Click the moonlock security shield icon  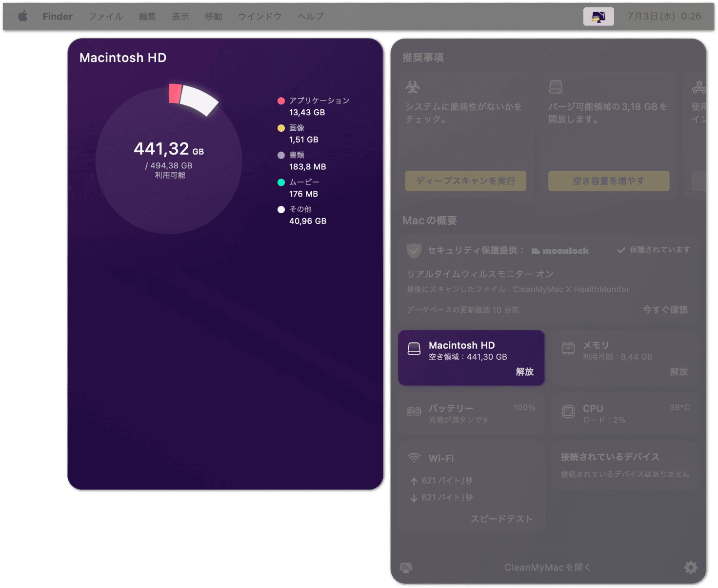coord(414,250)
